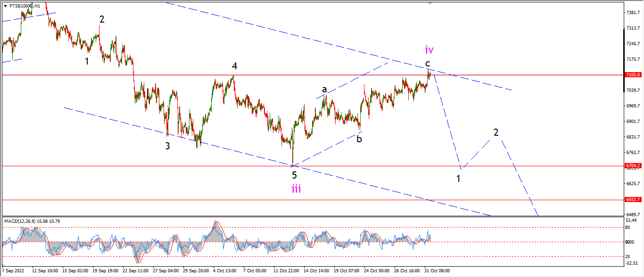This screenshot has height=277, width=644.
Task: Click the magenta 'iv' wave label
Action: 429,49
